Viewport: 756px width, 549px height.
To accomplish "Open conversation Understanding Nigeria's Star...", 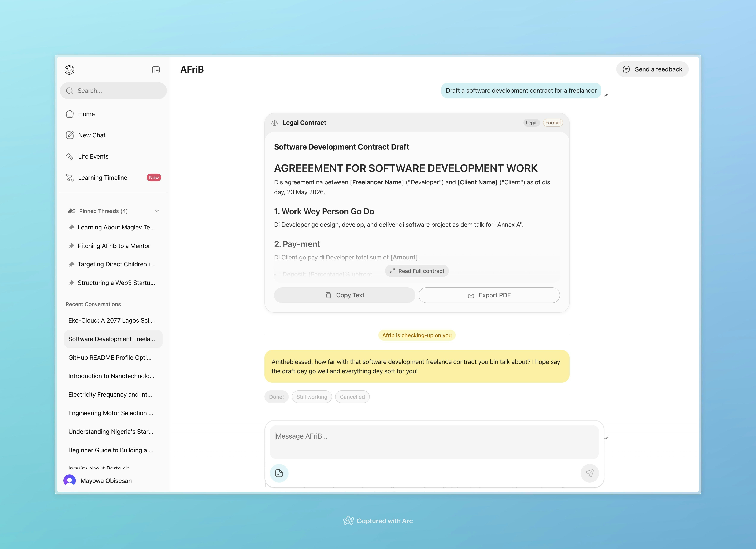I will (113, 432).
